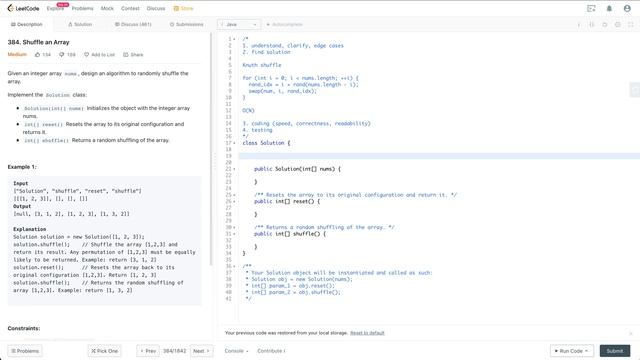Click the Pick One button
640x360 pixels.
(104, 351)
